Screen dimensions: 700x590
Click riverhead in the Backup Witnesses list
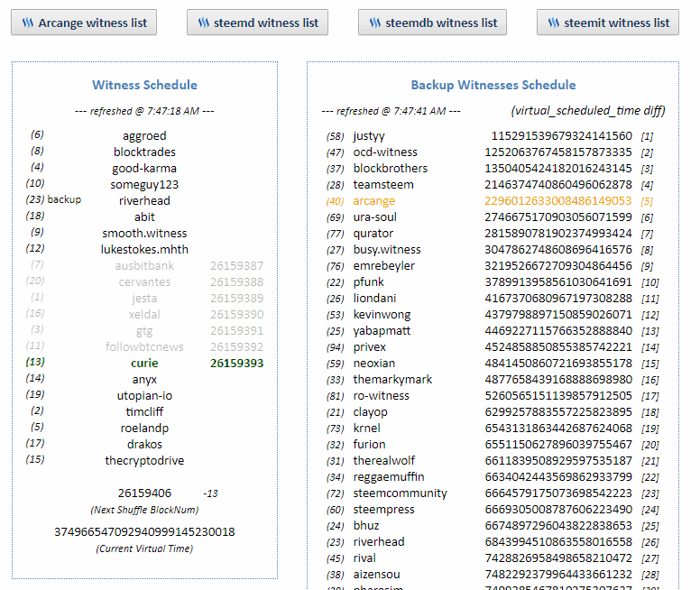(379, 542)
